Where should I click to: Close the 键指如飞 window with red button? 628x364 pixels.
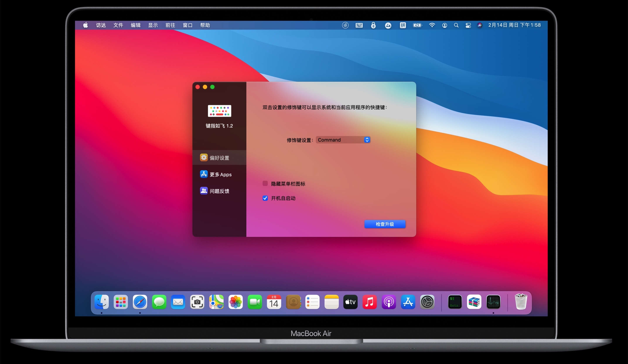[198, 87]
